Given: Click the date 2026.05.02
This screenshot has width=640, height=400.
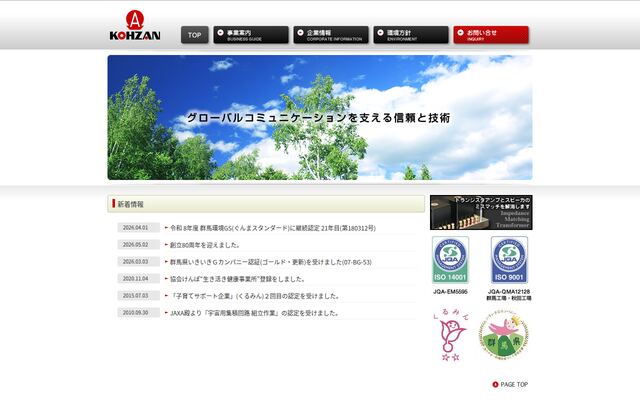Looking at the screenshot, I should (x=136, y=244).
